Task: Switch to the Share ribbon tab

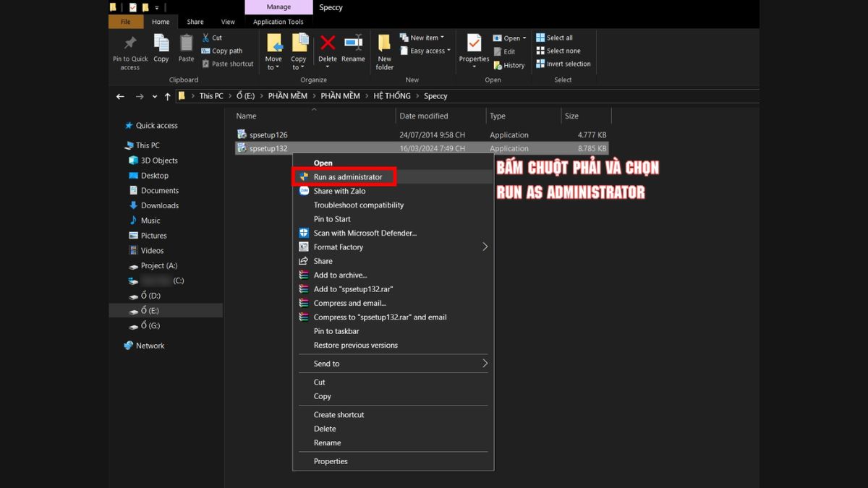Action: [195, 22]
